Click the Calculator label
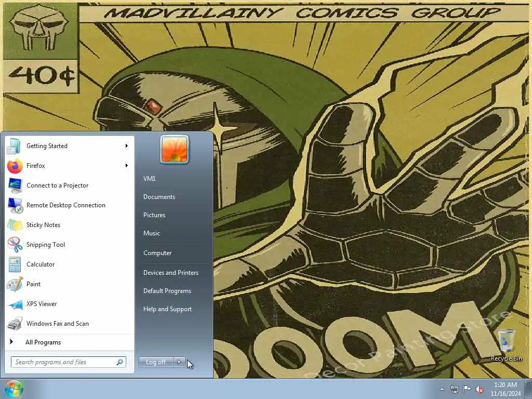 coord(41,264)
